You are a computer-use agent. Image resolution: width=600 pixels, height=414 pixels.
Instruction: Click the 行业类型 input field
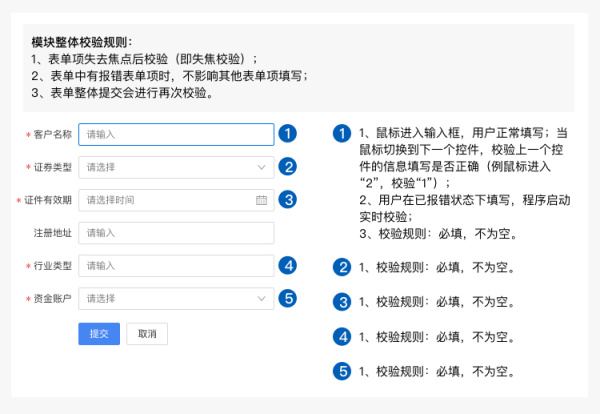(x=176, y=266)
